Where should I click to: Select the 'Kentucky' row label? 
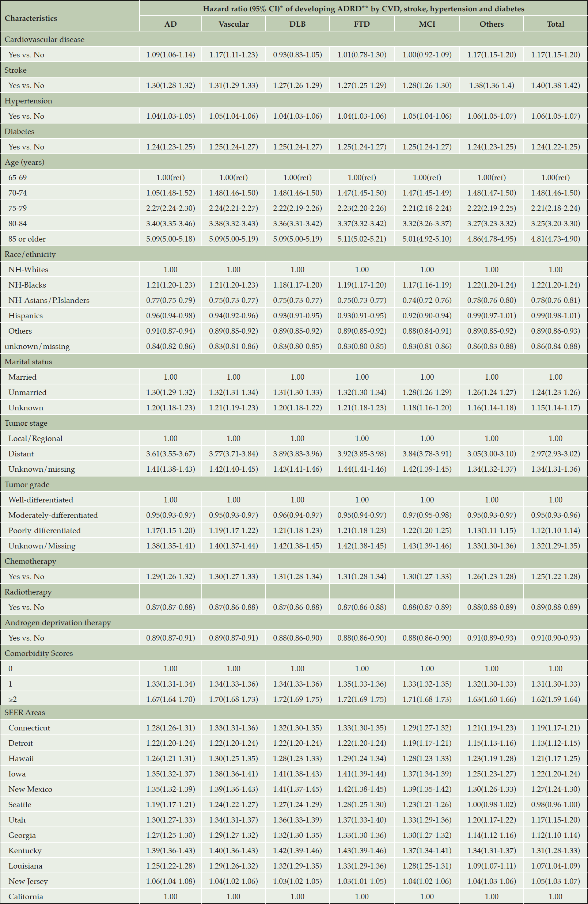click(x=25, y=850)
